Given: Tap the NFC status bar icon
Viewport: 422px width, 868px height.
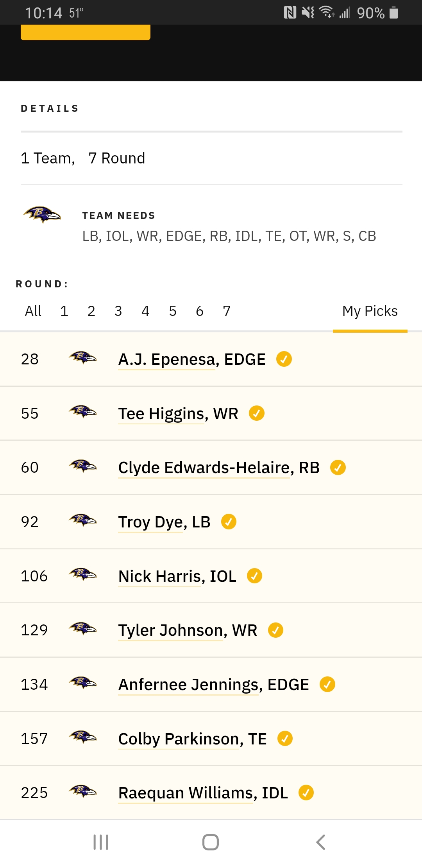Looking at the screenshot, I should coord(290,13).
